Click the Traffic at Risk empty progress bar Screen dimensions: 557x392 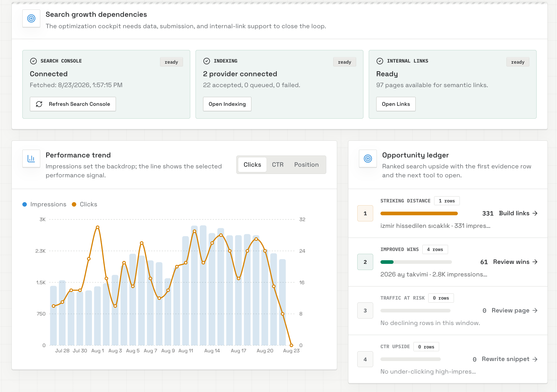[x=415, y=310]
